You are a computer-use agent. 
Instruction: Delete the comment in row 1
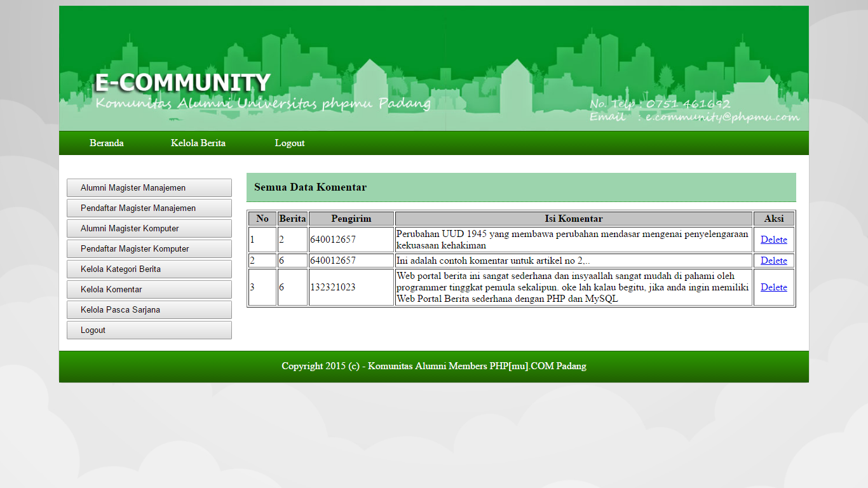773,240
